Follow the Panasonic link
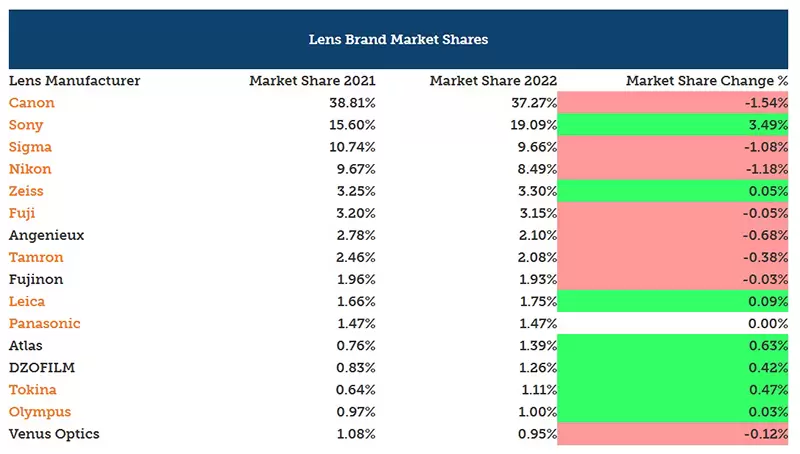Image resolution: width=800 pixels, height=454 pixels. click(x=44, y=323)
